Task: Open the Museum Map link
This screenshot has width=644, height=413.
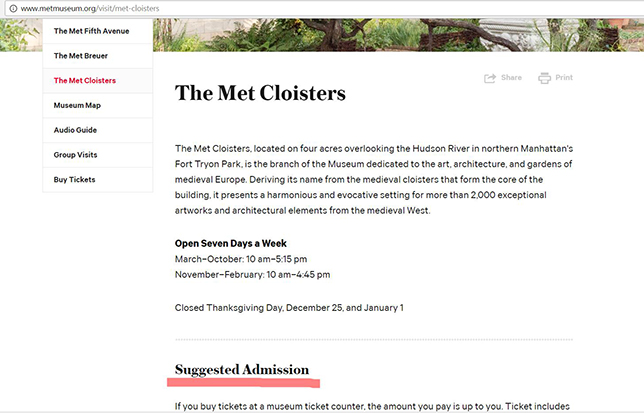Action: pos(77,105)
